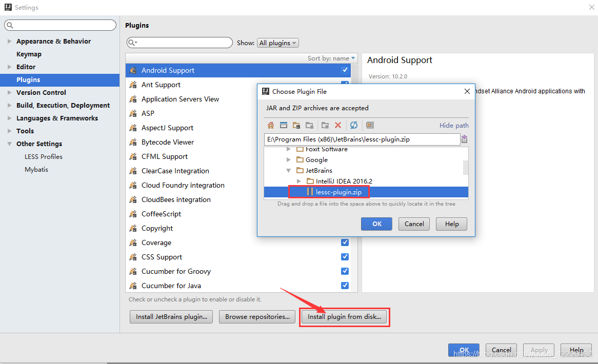Viewport: 598px width, 364px height.
Task: Disable the Android Support plugin checkbox
Action: click(x=345, y=70)
